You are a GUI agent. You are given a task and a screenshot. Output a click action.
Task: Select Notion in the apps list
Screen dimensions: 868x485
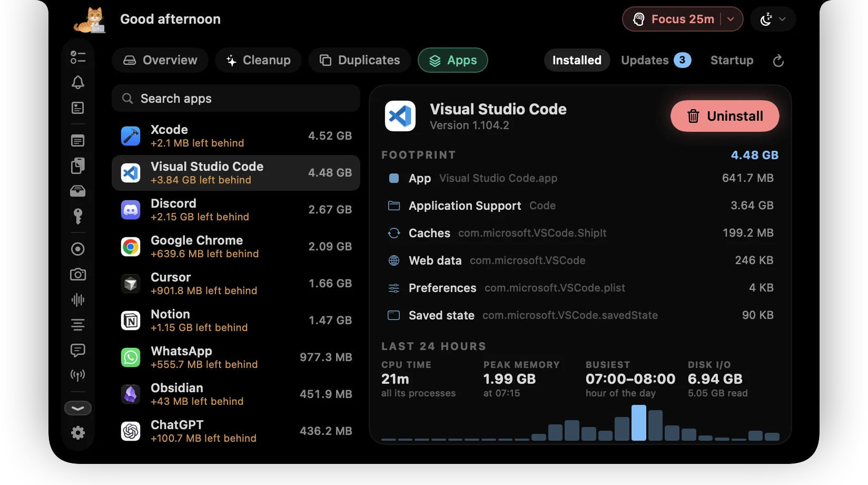[x=236, y=321]
